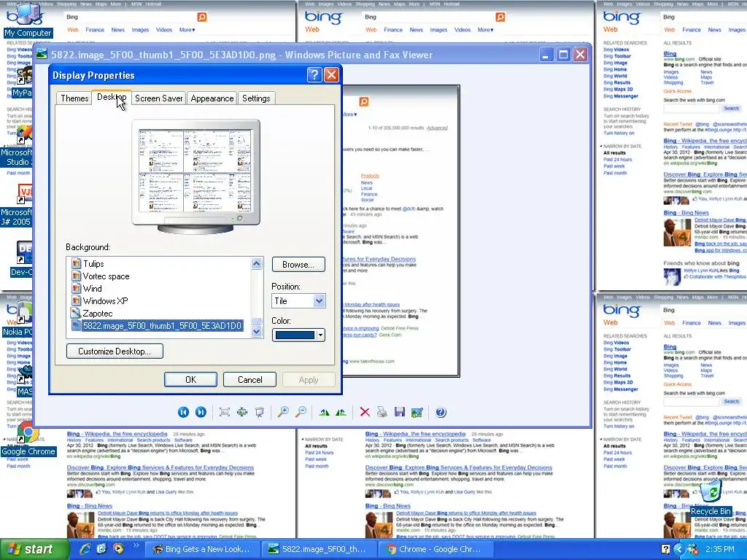Click the taskbar clock showing 2:35 PM

point(720,550)
